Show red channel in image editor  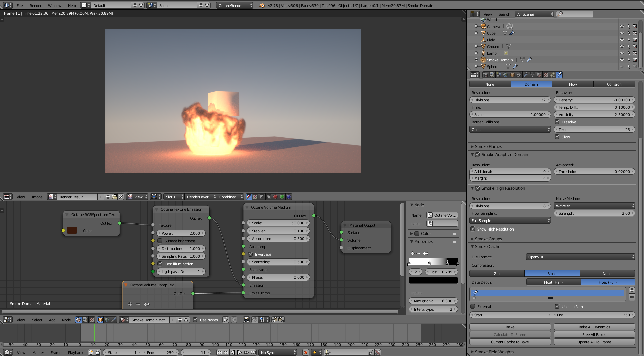tap(275, 197)
